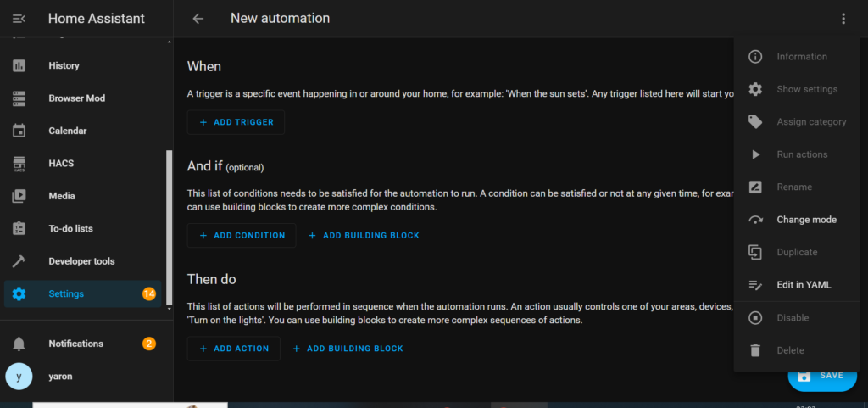The width and height of the screenshot is (868, 408).
Task: Choose Edit in YAML menu entry
Action: point(797,285)
